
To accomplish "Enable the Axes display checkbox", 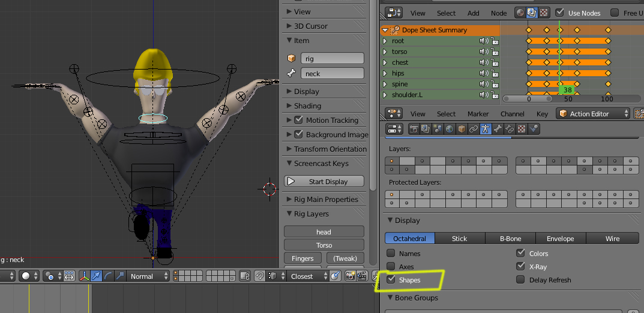I will click(391, 266).
